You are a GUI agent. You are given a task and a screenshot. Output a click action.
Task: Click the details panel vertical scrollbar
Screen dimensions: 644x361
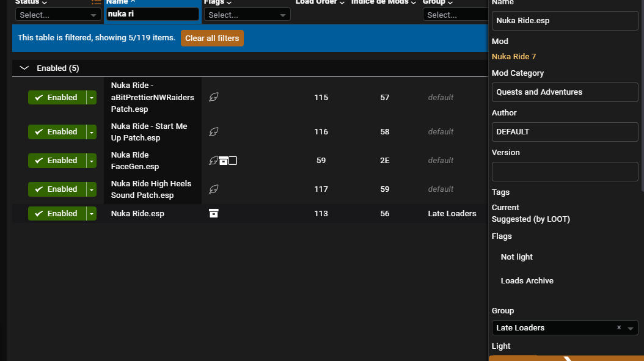pyautogui.click(x=642, y=95)
